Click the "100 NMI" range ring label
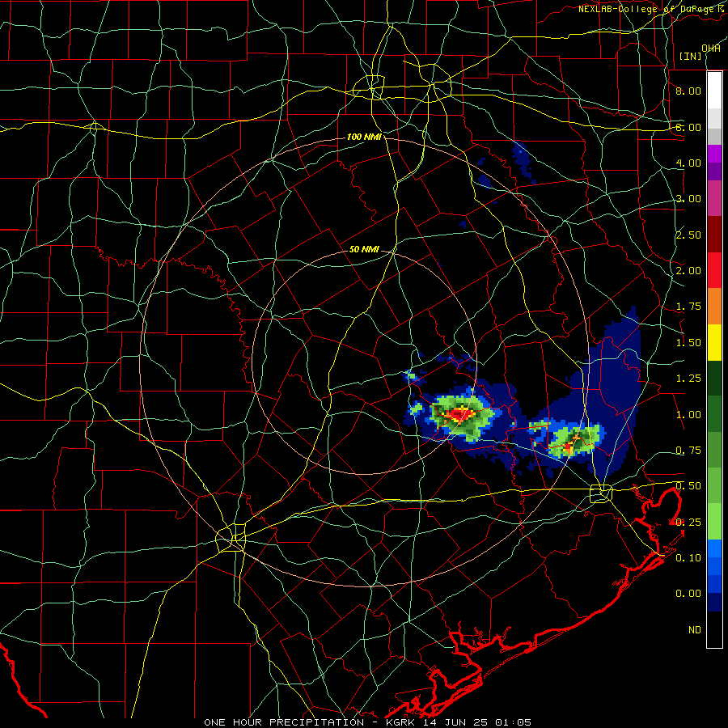Screen dimensions: 728x728 click(x=364, y=137)
